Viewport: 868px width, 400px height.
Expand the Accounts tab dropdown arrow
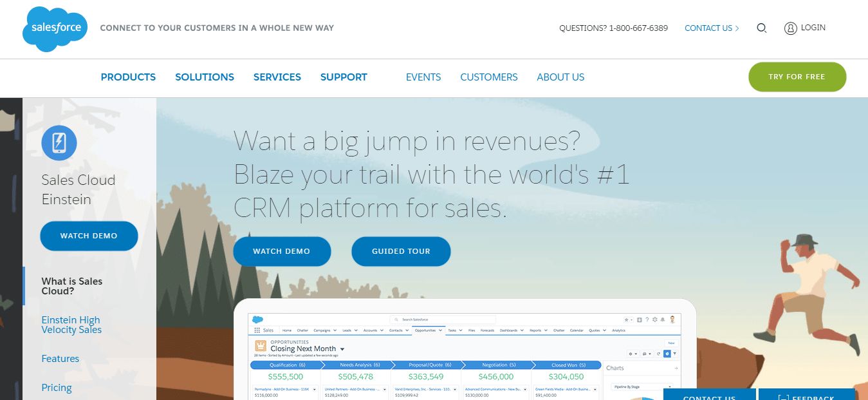point(382,330)
